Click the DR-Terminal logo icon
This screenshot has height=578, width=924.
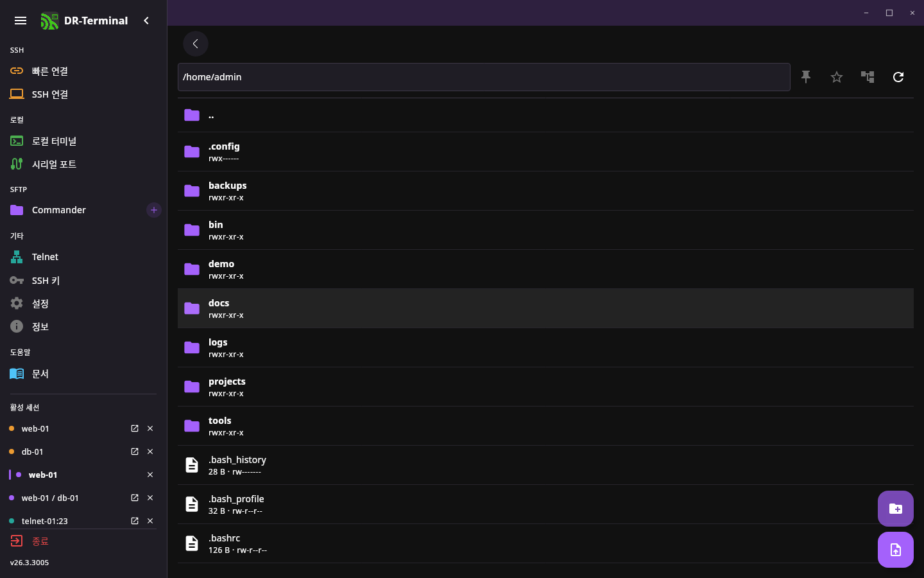[x=49, y=21]
